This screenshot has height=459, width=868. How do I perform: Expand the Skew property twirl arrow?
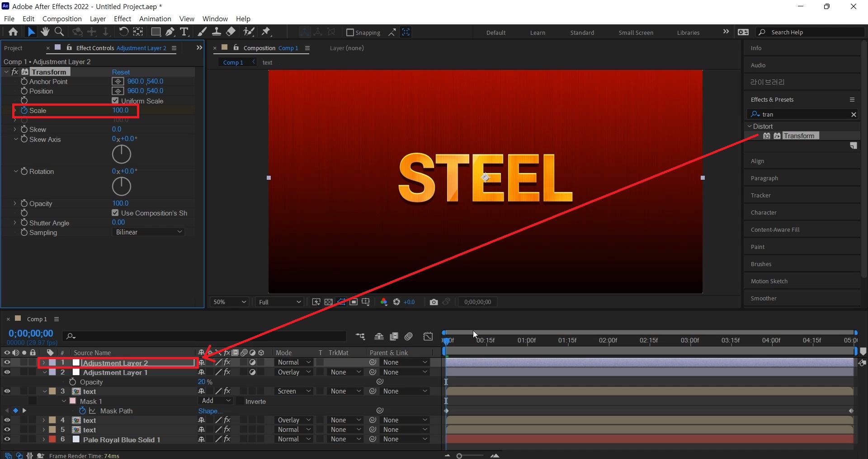point(15,129)
